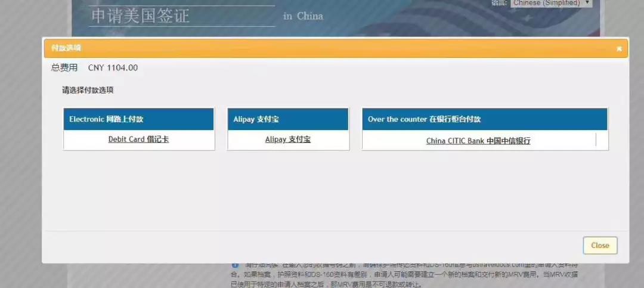Click the blue Alipay 支付宝 panel header
The image size is (644, 288).
click(x=288, y=119)
